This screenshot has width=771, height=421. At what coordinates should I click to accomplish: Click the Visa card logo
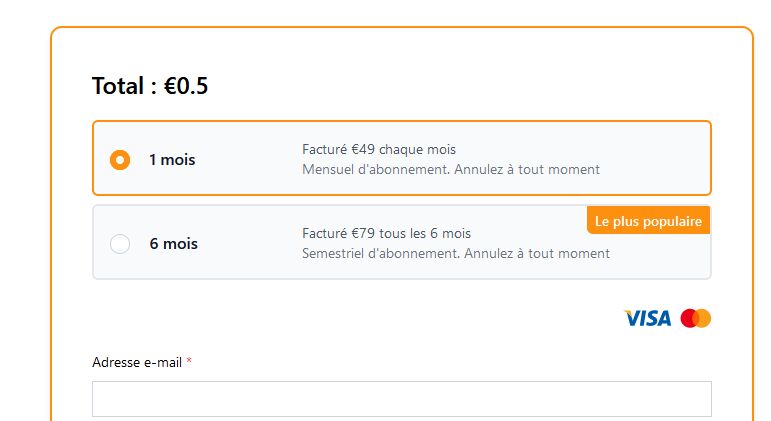(648, 318)
